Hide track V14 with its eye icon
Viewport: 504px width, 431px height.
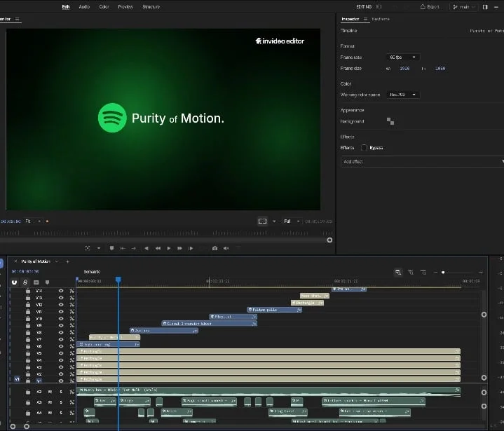pos(61,291)
